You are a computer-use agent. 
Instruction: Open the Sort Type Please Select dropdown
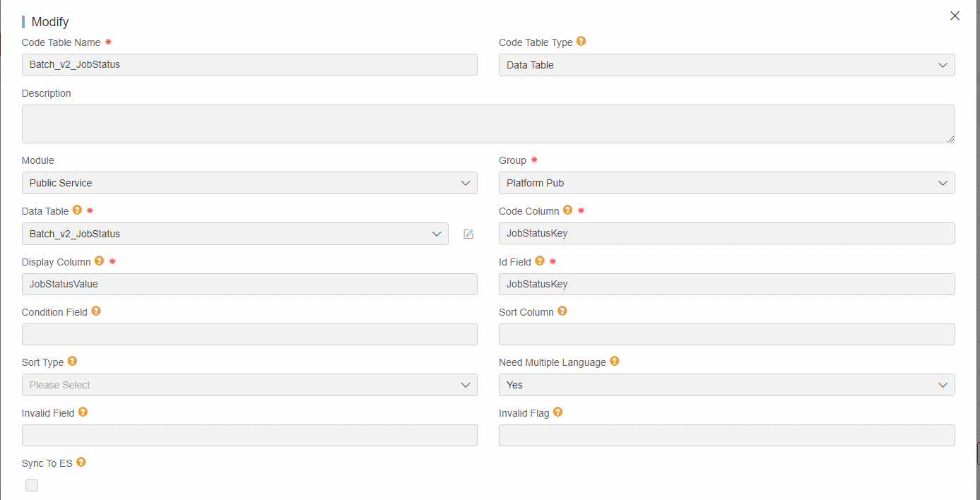click(249, 385)
